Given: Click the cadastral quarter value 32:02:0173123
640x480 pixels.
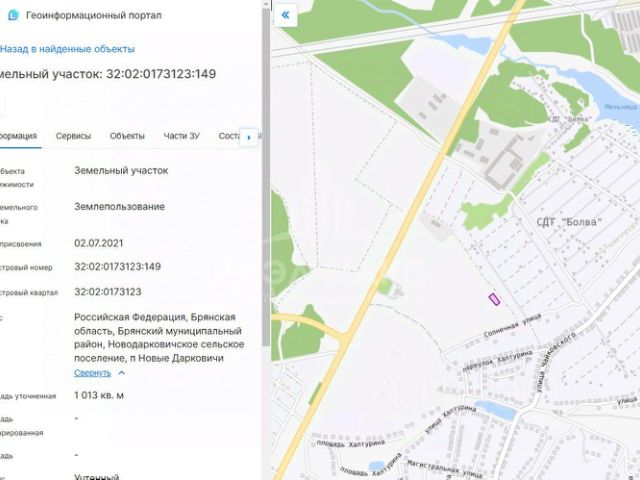Looking at the screenshot, I should click(x=108, y=292).
